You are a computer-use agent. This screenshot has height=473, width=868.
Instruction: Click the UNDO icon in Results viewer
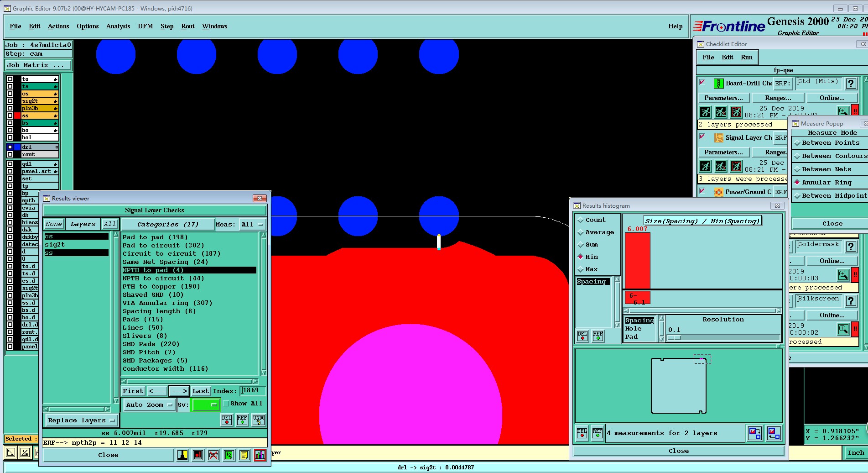[x=259, y=420]
